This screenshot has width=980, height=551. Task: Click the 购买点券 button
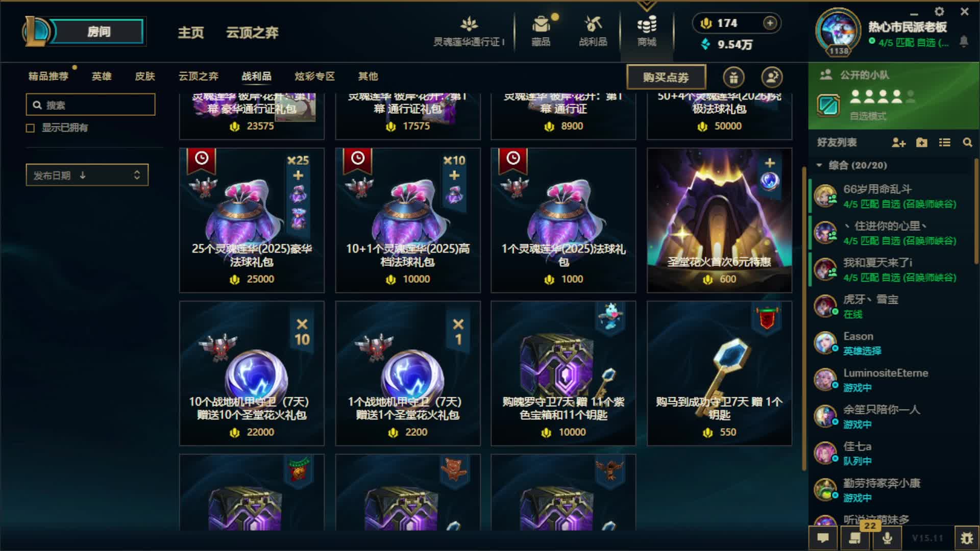coord(666,78)
